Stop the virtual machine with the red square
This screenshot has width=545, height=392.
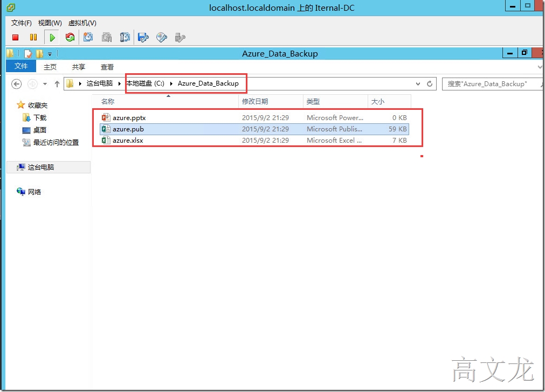coord(15,38)
